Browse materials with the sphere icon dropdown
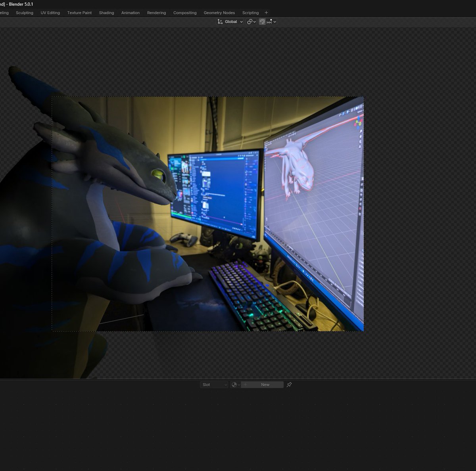The image size is (476, 471). pyautogui.click(x=236, y=385)
